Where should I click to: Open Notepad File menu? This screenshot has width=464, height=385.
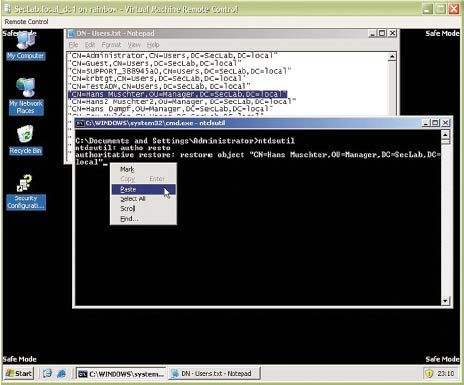pyautogui.click(x=73, y=45)
